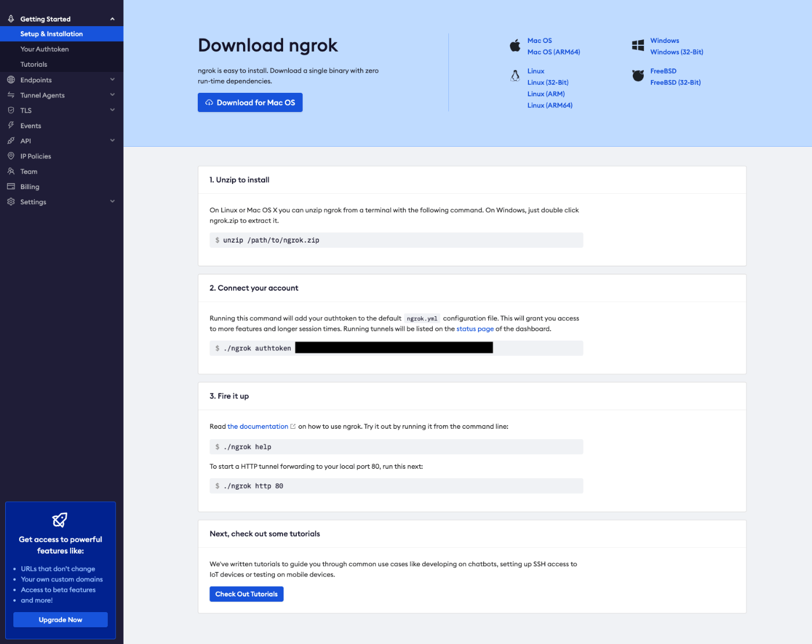Click the Upgrade Now button
The width and height of the screenshot is (812, 644).
60,620
